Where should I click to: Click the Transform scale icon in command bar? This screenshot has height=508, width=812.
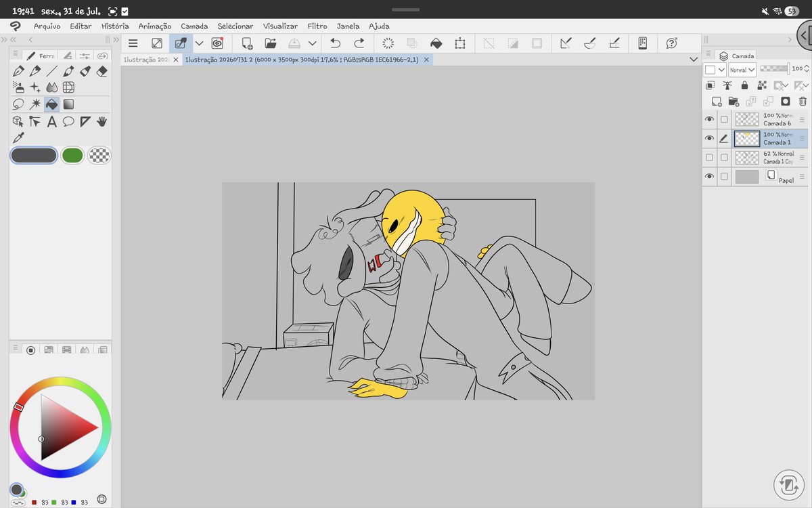(460, 43)
